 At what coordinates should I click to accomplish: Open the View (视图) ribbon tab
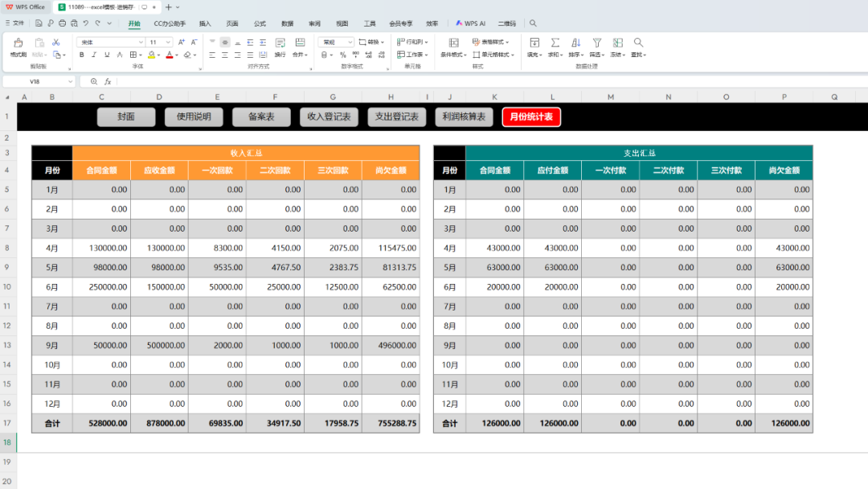pos(342,23)
